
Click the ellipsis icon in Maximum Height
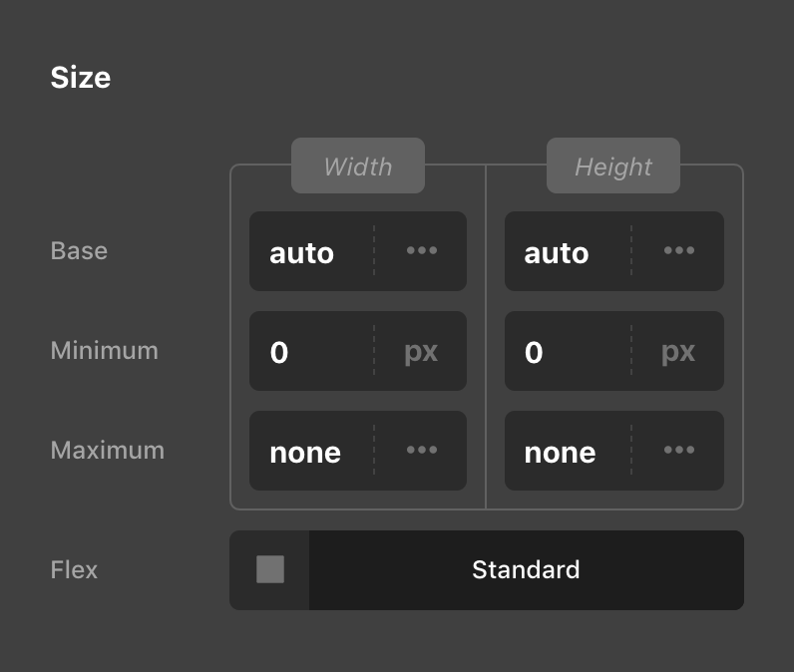tap(678, 451)
